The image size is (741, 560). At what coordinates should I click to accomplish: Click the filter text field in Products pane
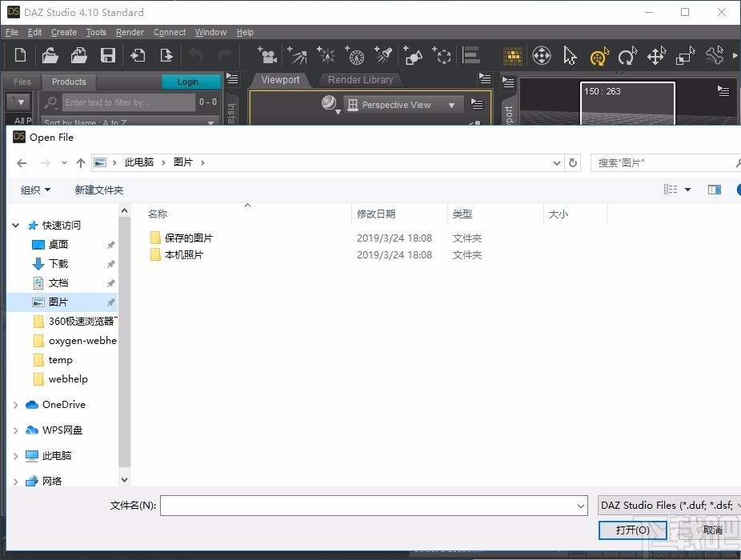pos(127,102)
